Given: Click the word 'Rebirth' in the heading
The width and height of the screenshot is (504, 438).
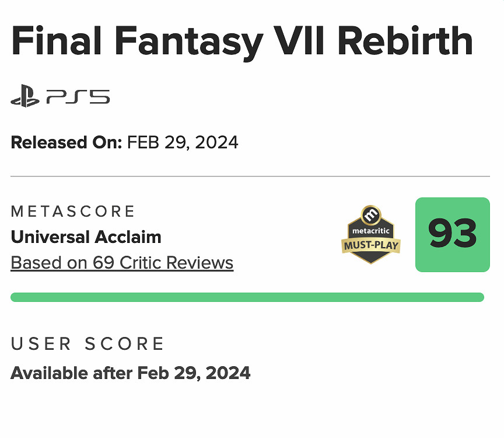Looking at the screenshot, I should (405, 40).
